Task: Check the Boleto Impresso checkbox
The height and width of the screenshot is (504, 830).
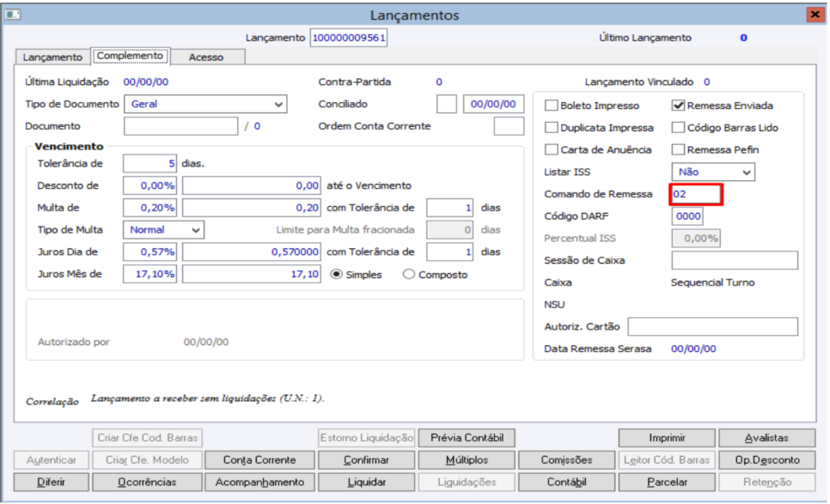Action: (x=552, y=106)
